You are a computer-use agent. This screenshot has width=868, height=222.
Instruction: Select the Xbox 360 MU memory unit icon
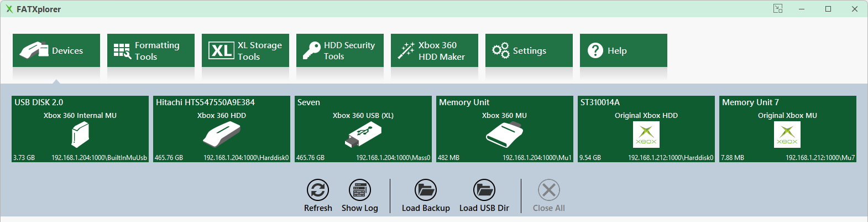[x=505, y=135]
